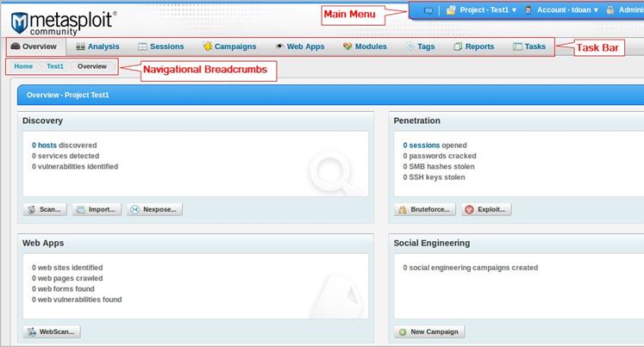Click '0 web pages crawled' text
The height and width of the screenshot is (347, 644).
(67, 278)
